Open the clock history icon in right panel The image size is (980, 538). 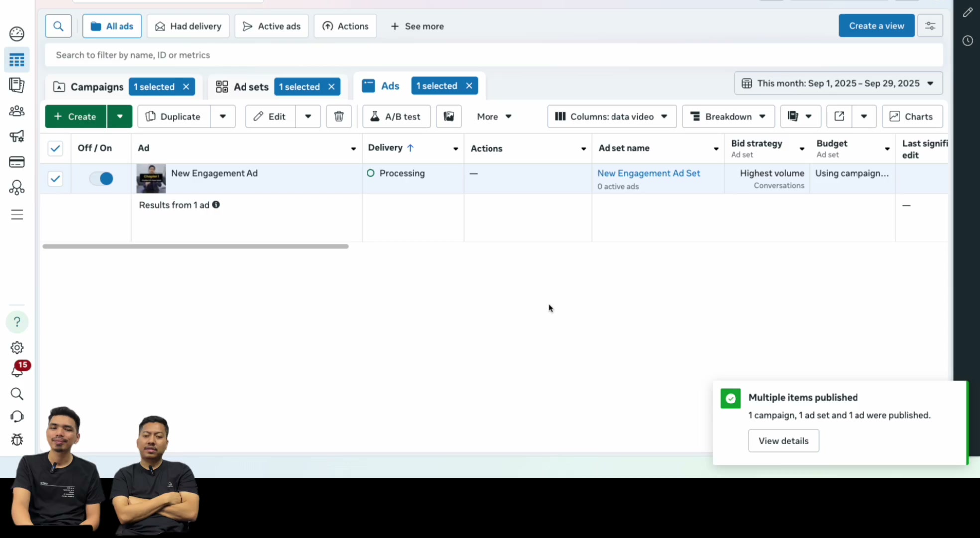pos(968,41)
